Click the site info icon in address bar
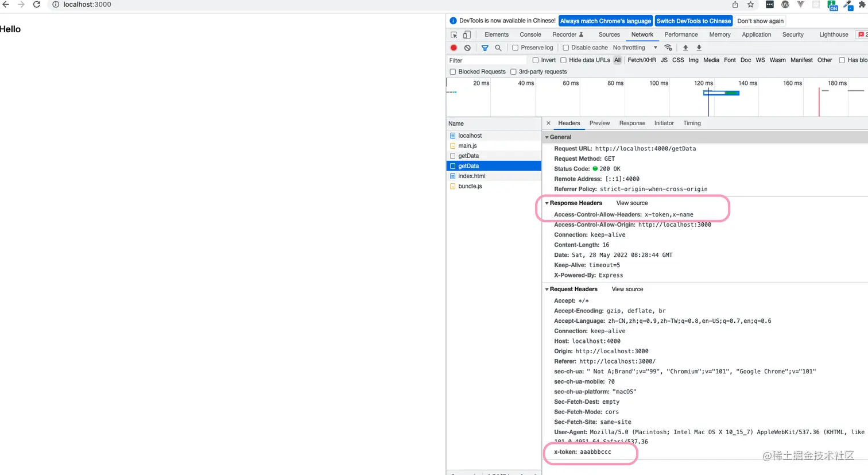 [56, 5]
